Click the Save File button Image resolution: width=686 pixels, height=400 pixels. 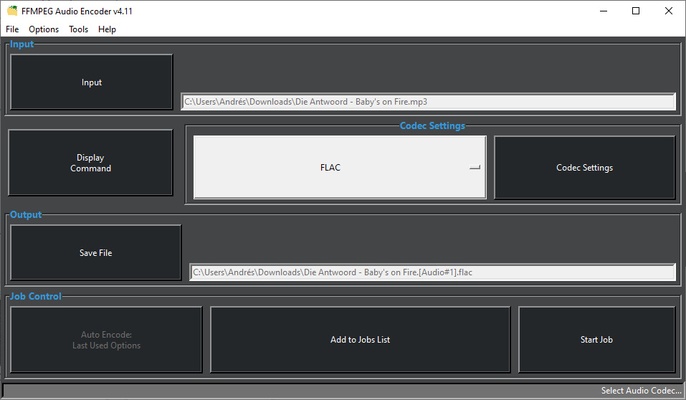[95, 253]
